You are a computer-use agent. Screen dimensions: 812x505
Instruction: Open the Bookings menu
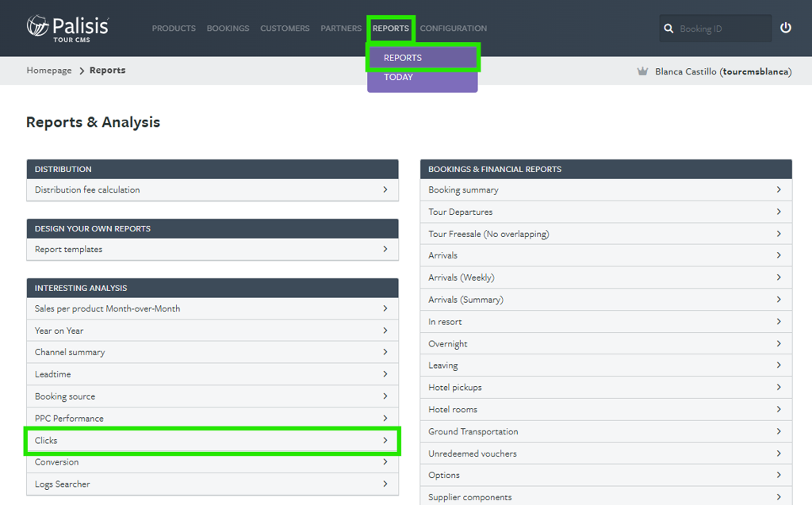point(228,29)
